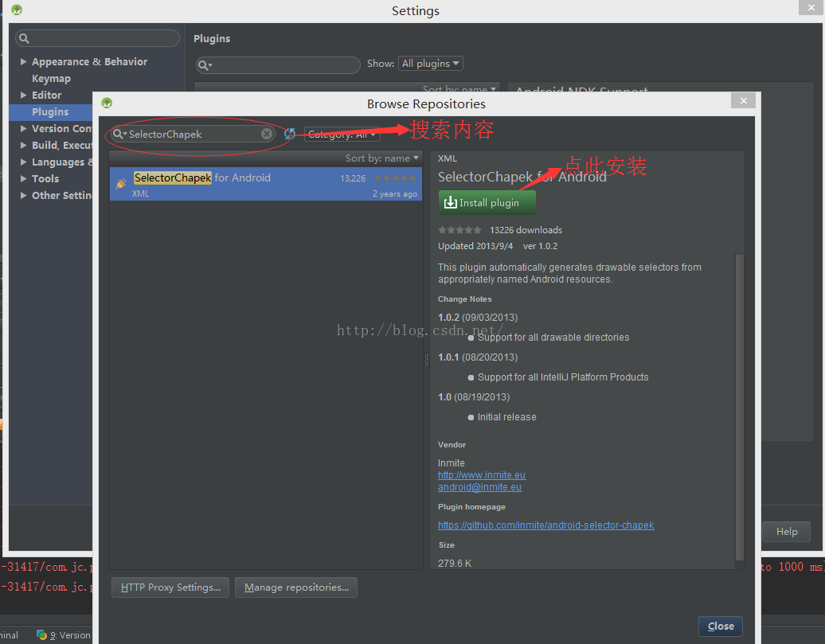
Task: Expand Appearance & Behavior settings
Action: point(23,61)
